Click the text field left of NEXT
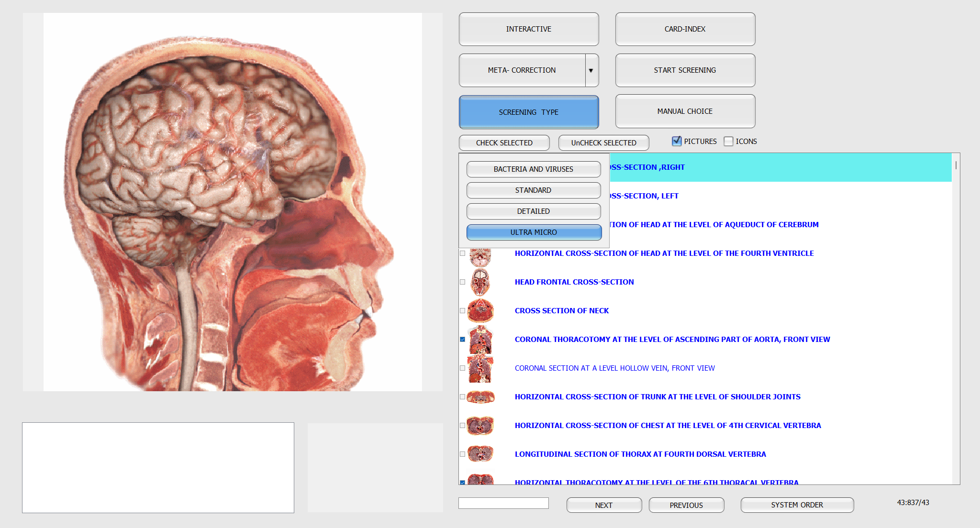The width and height of the screenshot is (980, 528). point(503,503)
